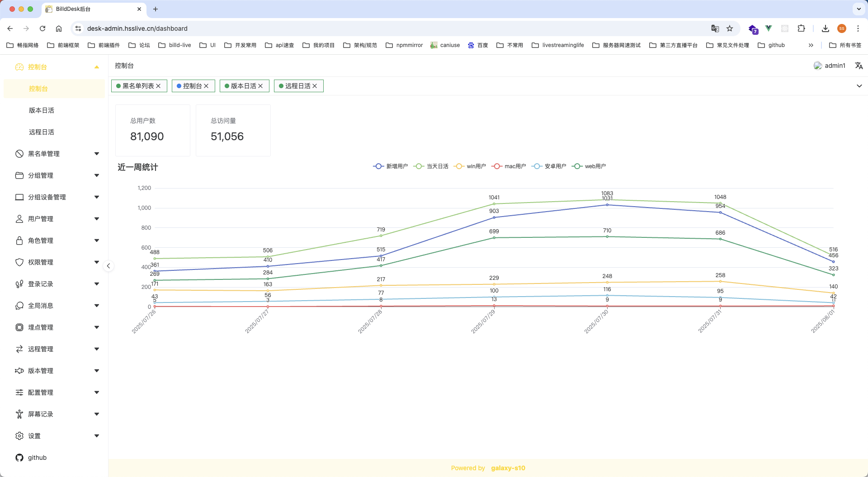
Task: Open 远程日活 in the sidebar menu
Action: 42,132
